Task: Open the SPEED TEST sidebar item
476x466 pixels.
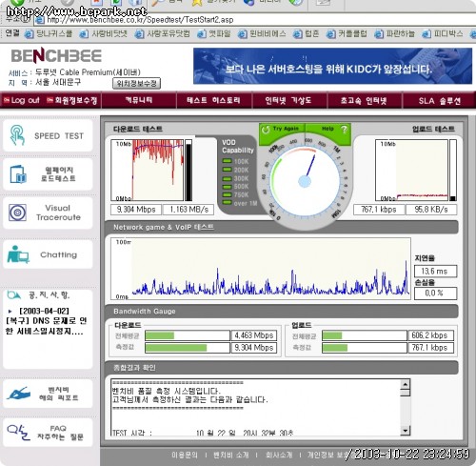Action: (48, 135)
